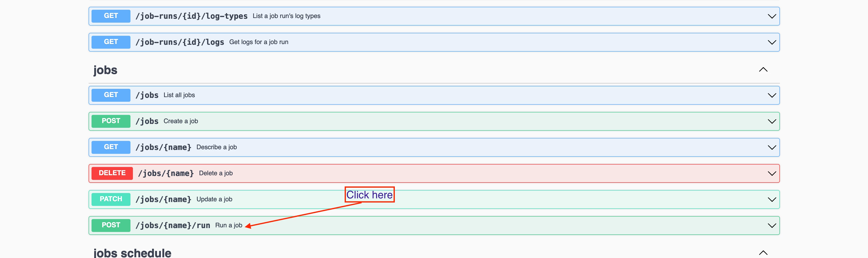Expand the List all jobs chevron

772,95
